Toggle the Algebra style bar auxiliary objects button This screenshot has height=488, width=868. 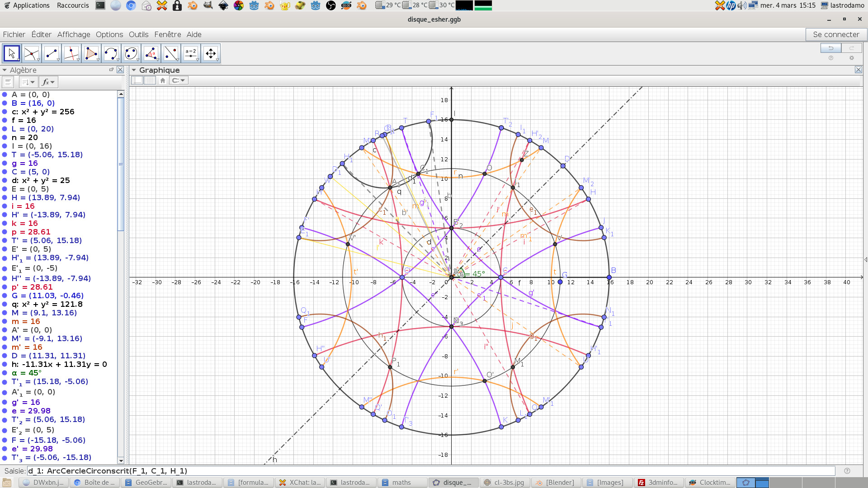[x=8, y=82]
